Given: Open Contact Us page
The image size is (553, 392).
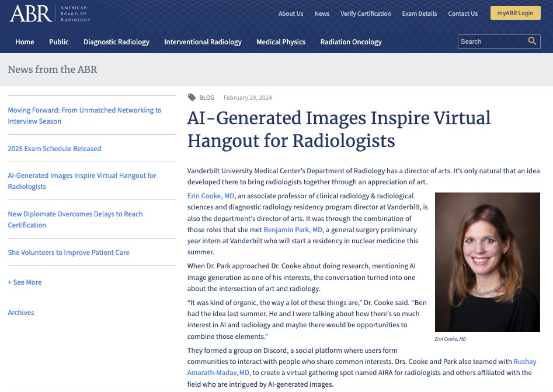Looking at the screenshot, I should pyautogui.click(x=462, y=14).
